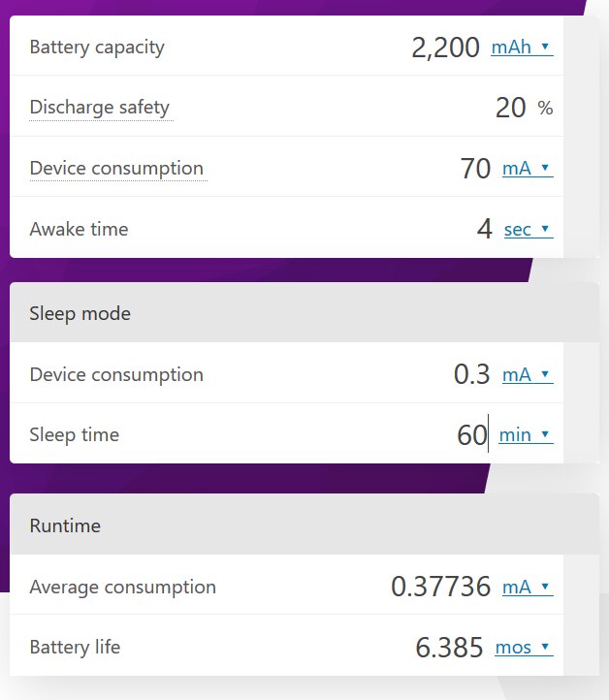Select the average consumption result 0.37736

click(440, 587)
